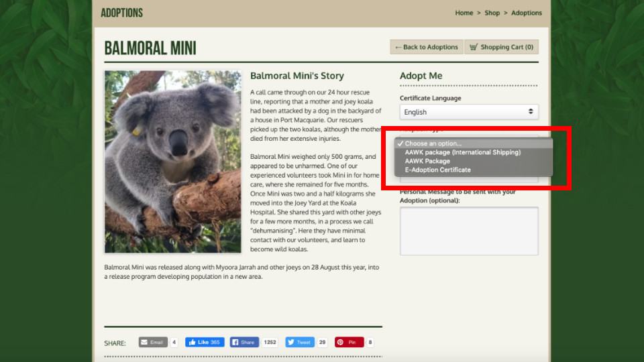The width and height of the screenshot is (644, 362).
Task: Click the Email share count bubble
Action: coord(174,342)
